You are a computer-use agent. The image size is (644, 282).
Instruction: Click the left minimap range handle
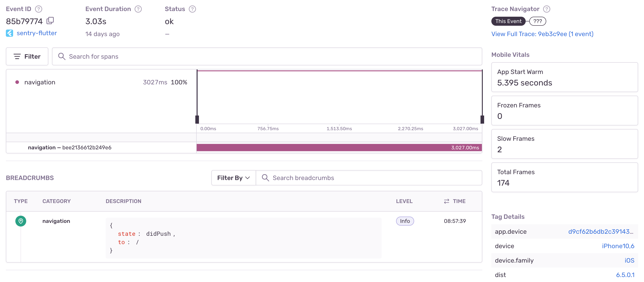click(197, 119)
